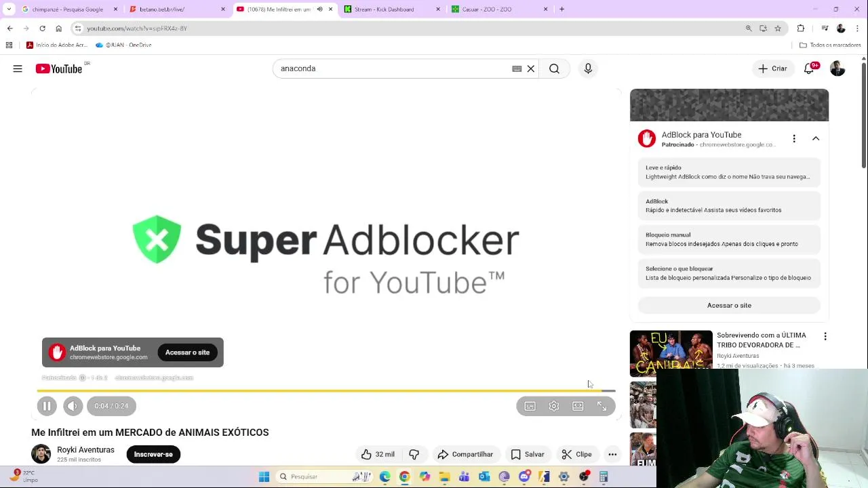Open the browser home page

58,28
